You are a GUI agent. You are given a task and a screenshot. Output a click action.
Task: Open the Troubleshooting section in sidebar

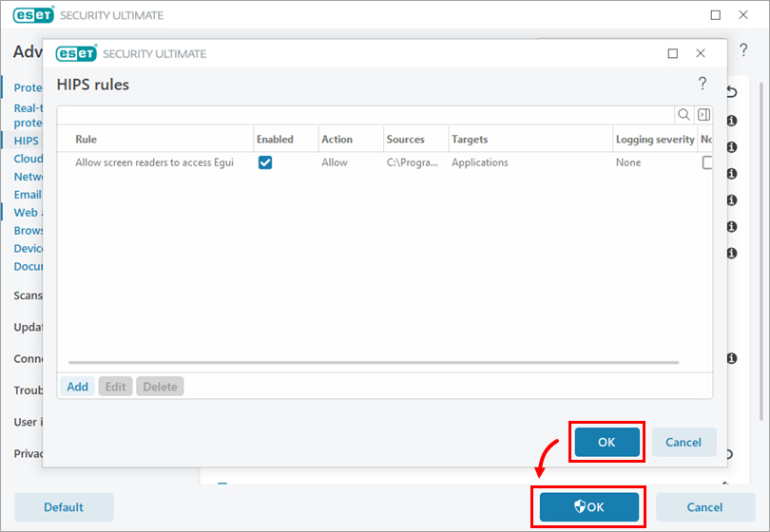(x=28, y=390)
